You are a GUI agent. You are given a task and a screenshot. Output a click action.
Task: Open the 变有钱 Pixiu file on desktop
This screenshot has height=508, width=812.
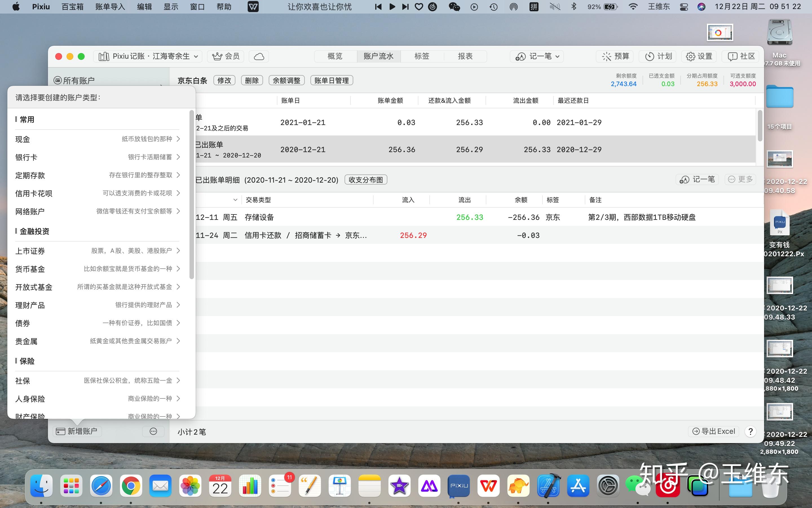(x=780, y=234)
